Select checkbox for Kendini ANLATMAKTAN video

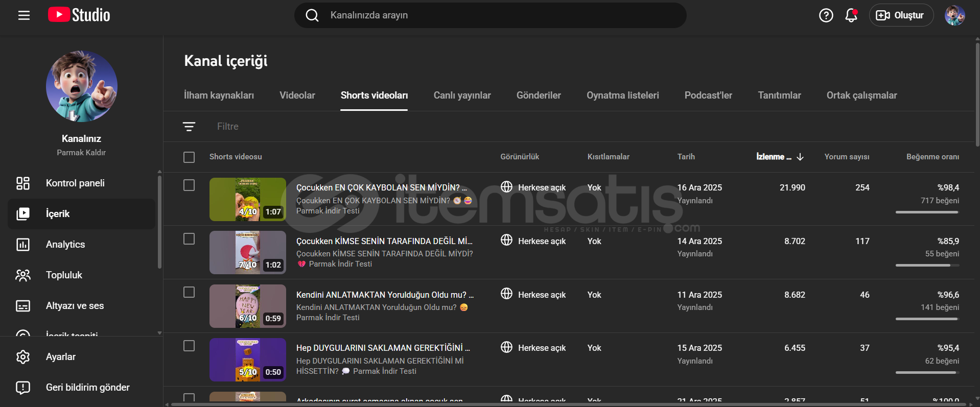[189, 292]
